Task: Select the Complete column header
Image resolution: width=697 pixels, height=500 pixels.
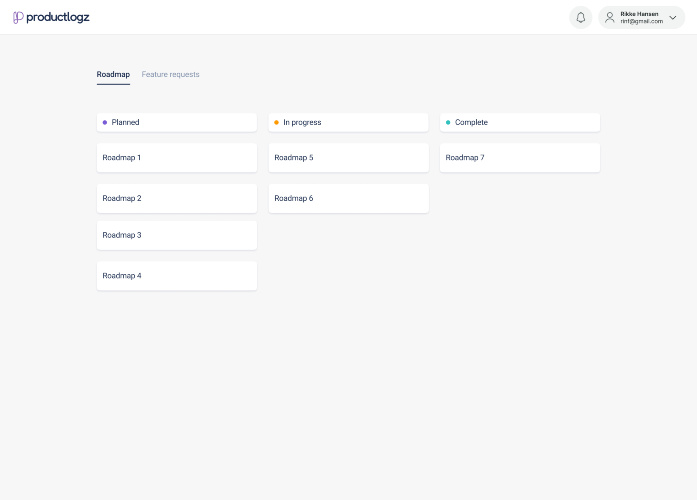Action: [x=520, y=122]
